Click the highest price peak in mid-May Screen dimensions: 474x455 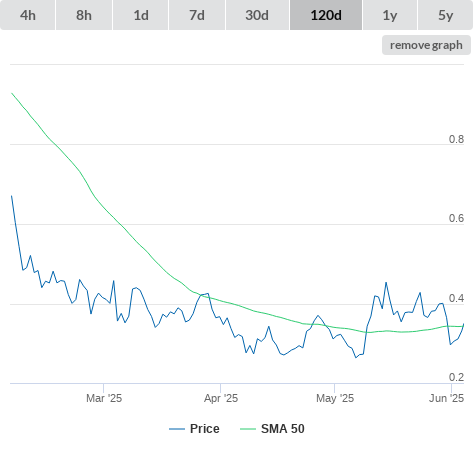tap(386, 283)
